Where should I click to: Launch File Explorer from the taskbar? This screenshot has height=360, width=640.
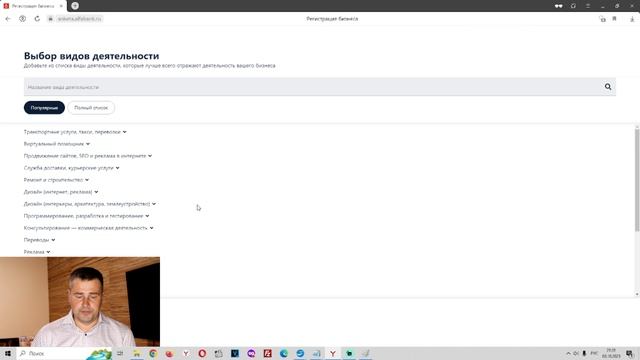coord(137,353)
